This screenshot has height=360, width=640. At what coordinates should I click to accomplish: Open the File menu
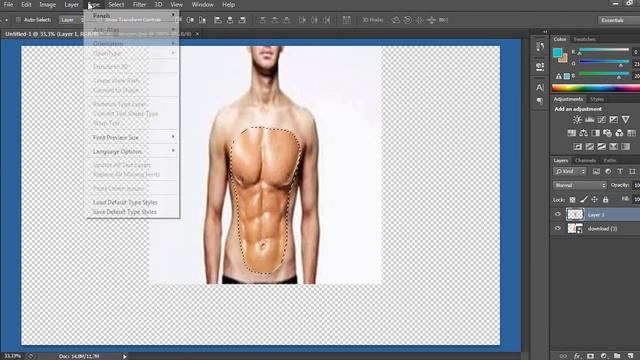(x=8, y=4)
